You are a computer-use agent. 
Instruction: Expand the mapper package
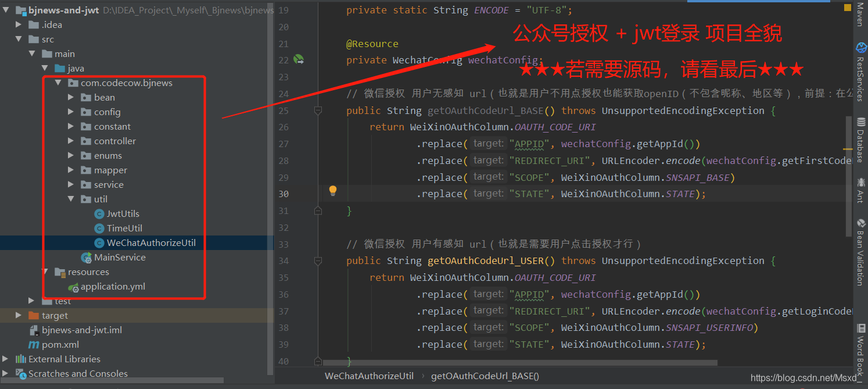pos(71,170)
